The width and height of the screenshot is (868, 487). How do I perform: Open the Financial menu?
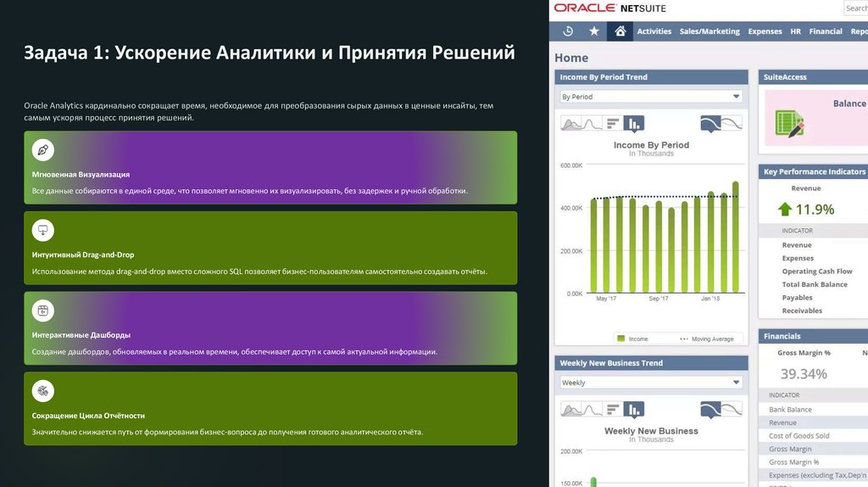pyautogui.click(x=826, y=31)
